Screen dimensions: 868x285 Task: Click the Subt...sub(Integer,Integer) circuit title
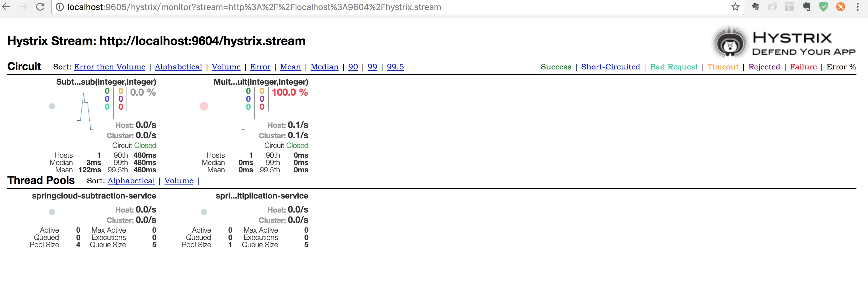(x=106, y=82)
